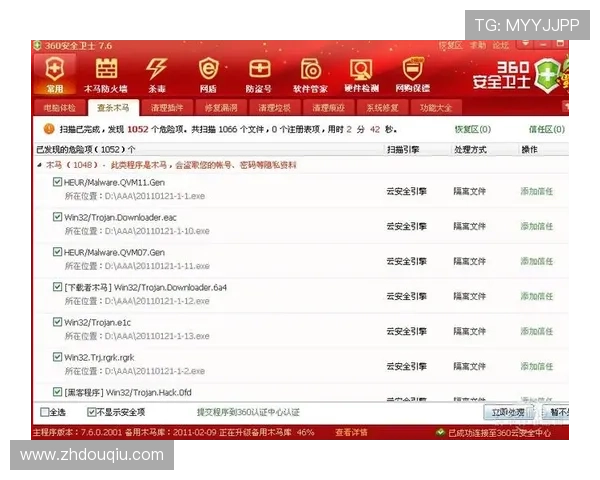Image resolution: width=600 pixels, height=480 pixels.
Task: Switch to the 电脑体检 tab
Action: (60, 108)
